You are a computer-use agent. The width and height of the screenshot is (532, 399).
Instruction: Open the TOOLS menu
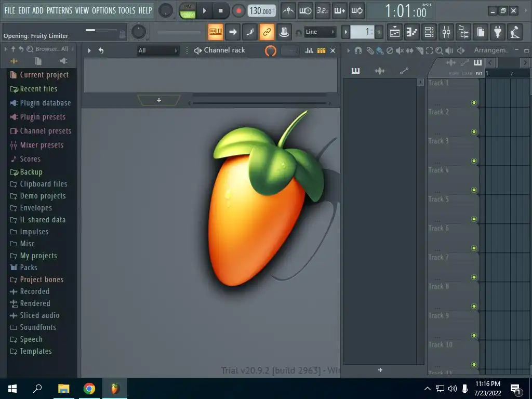127,10
